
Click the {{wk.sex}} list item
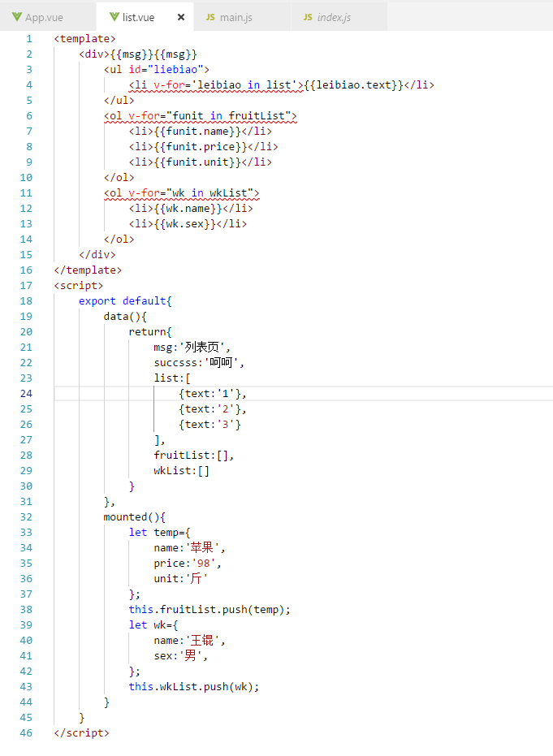[188, 224]
